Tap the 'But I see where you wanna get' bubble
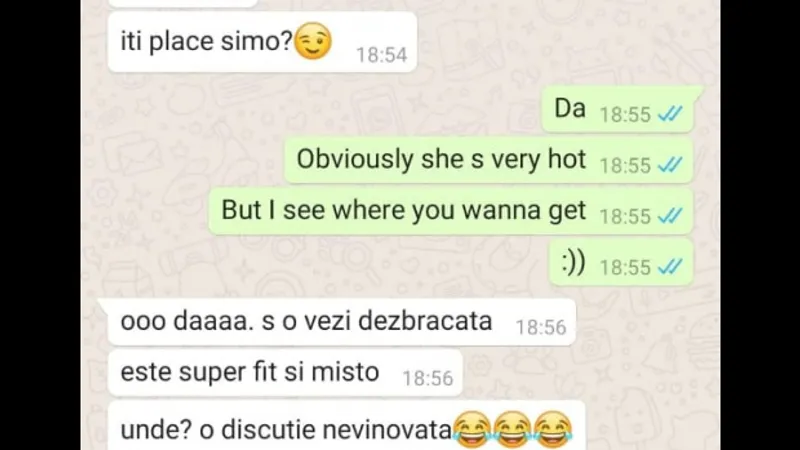Viewport: 800px width, 450px height. (x=451, y=211)
